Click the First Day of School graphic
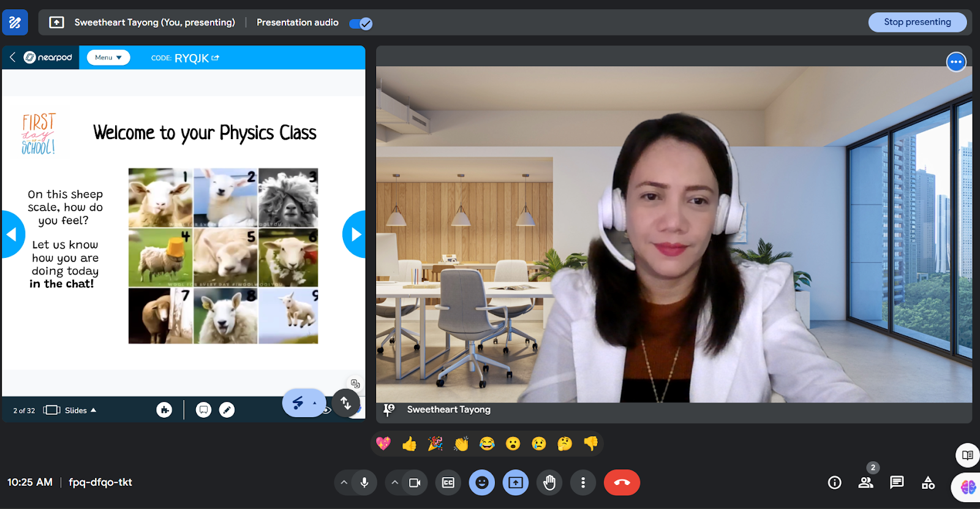 [x=39, y=133]
